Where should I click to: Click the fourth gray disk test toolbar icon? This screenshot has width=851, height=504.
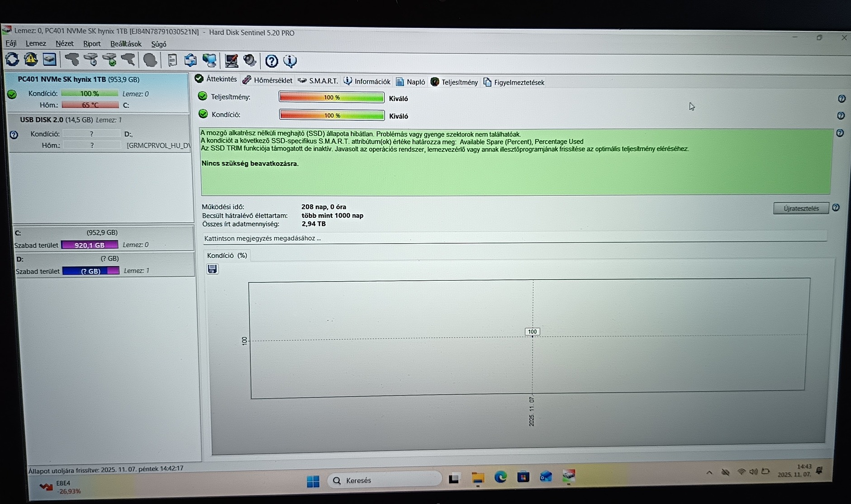click(128, 60)
